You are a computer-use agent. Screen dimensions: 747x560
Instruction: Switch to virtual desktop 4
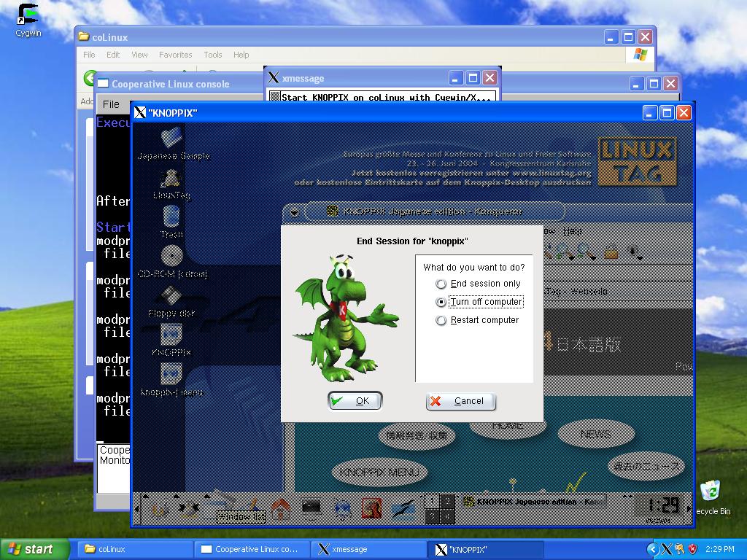click(x=447, y=516)
